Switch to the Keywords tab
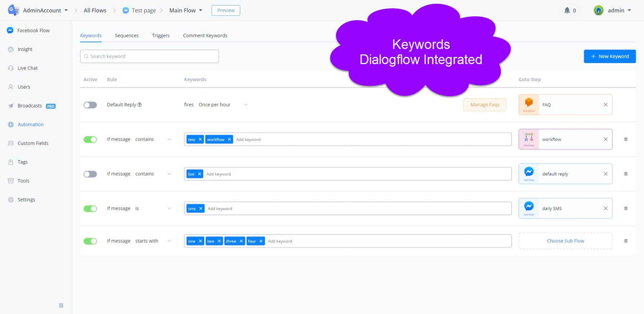The height and width of the screenshot is (314, 644). [91, 36]
